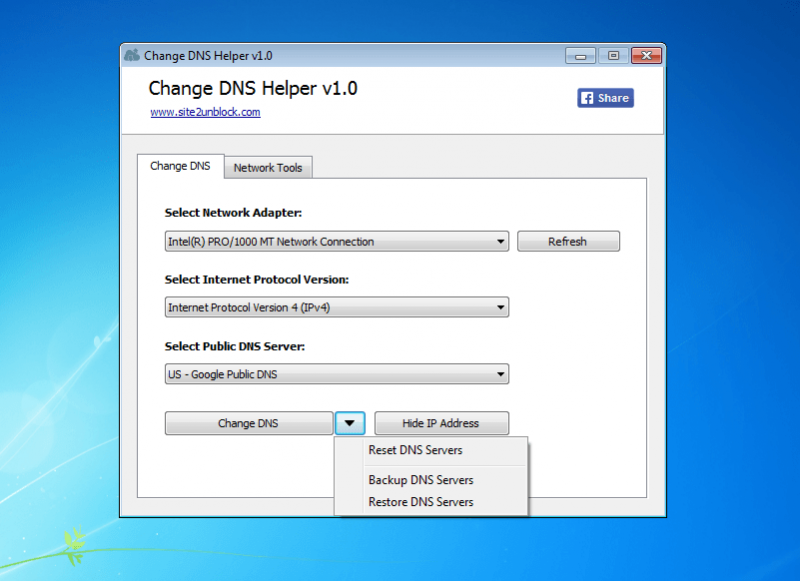Choose Restore DNS Servers from the menu

420,502
